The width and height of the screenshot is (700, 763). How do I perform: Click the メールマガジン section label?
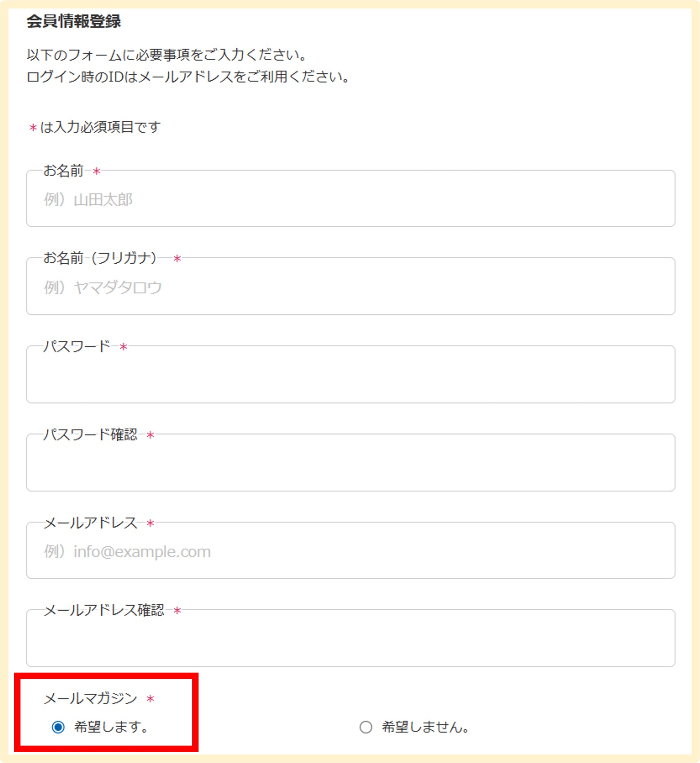[x=90, y=698]
